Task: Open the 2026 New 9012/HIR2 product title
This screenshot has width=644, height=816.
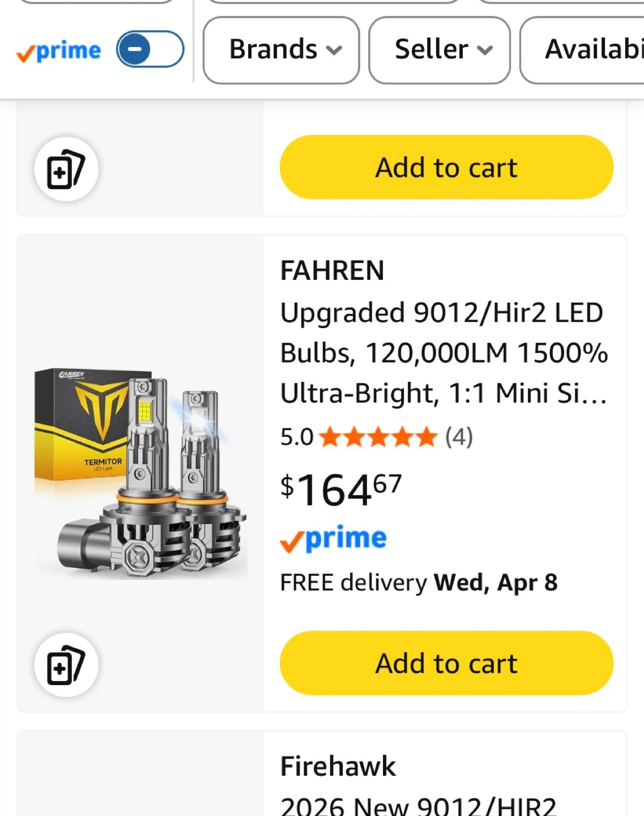Action: [x=419, y=806]
